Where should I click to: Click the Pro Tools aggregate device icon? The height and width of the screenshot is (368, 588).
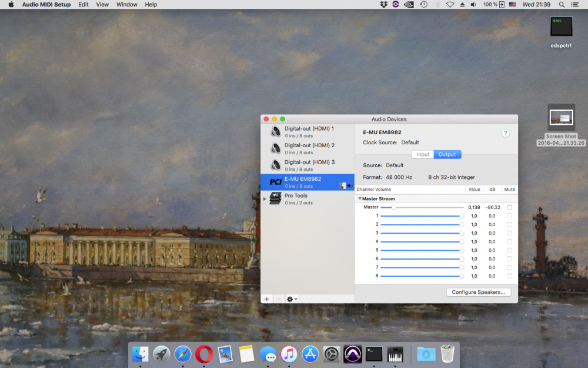[276, 198]
